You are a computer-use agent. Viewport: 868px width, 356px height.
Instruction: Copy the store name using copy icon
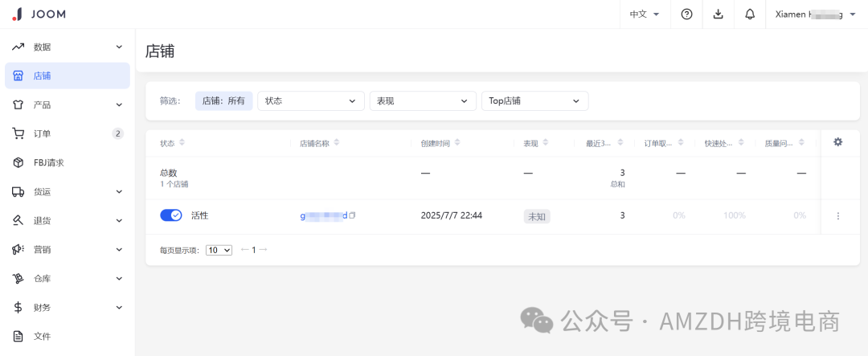[352, 215]
